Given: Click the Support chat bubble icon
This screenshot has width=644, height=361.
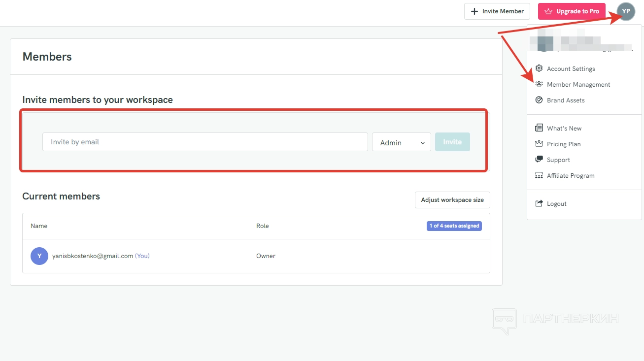Looking at the screenshot, I should point(539,160).
